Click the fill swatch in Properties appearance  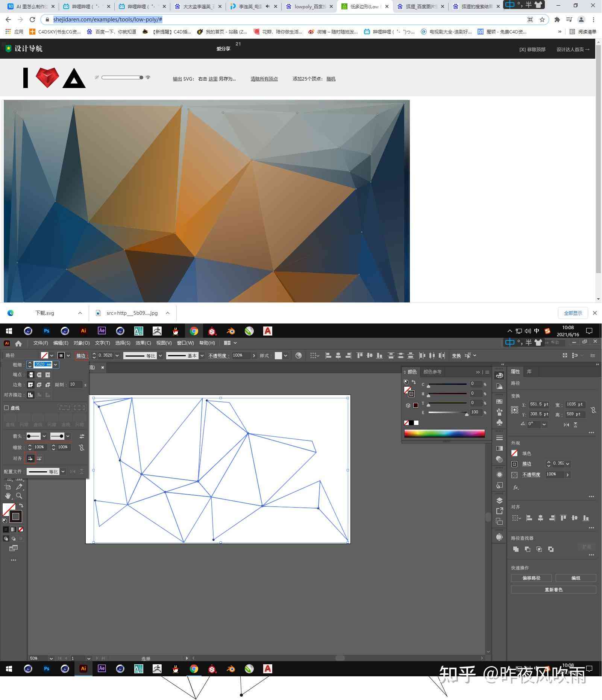(514, 454)
